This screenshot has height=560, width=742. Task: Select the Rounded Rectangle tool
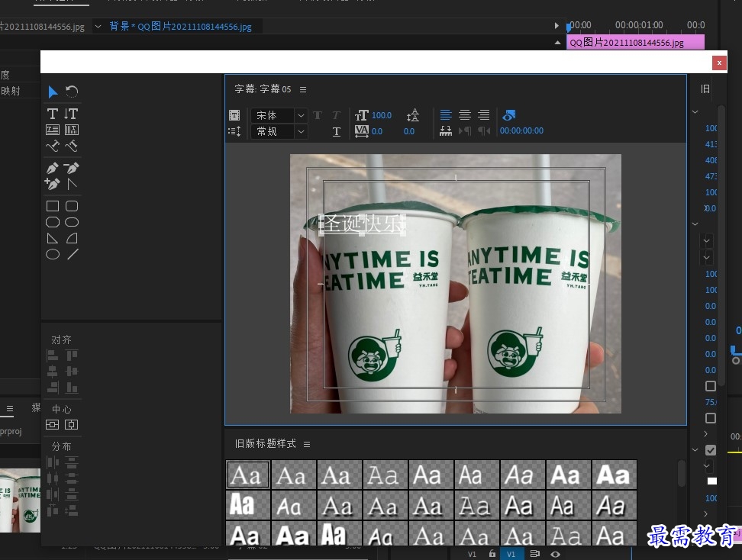(72, 222)
